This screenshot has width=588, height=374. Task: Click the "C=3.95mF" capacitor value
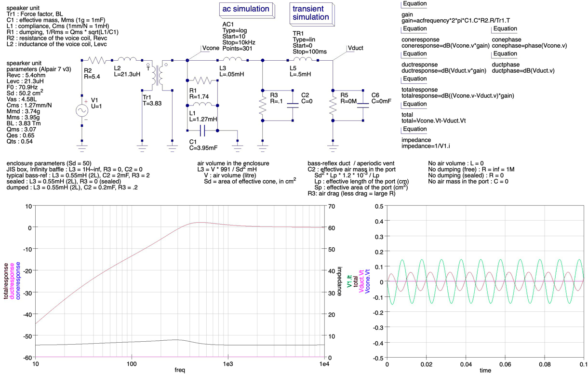click(x=204, y=148)
